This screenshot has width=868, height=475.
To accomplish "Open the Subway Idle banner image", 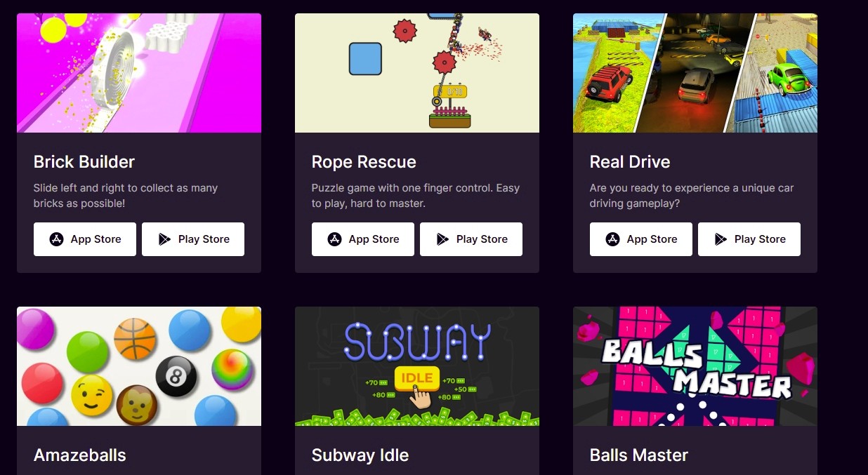I will tap(417, 366).
